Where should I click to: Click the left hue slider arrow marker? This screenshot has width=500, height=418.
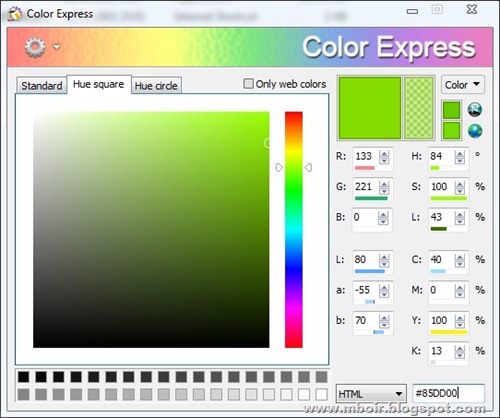(x=279, y=167)
